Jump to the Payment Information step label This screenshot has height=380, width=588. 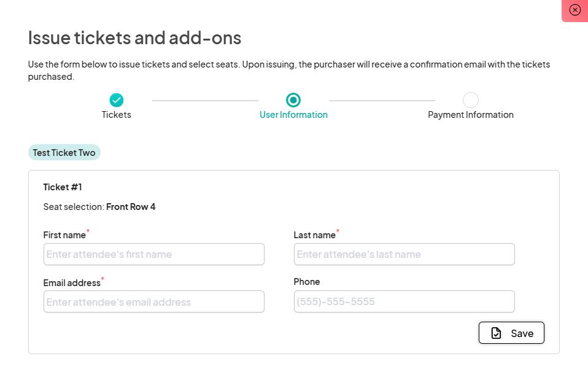[471, 115]
